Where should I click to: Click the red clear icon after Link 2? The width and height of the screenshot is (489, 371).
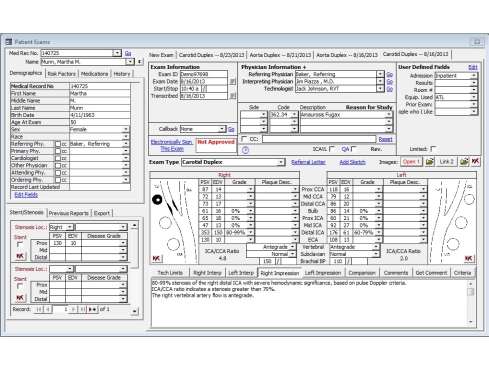[x=475, y=162]
